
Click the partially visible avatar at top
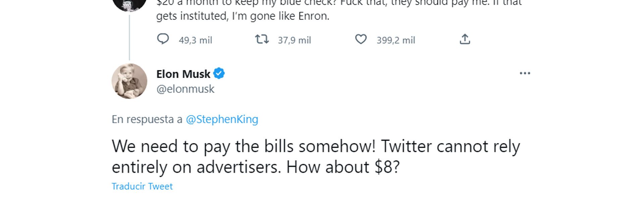coord(129,4)
